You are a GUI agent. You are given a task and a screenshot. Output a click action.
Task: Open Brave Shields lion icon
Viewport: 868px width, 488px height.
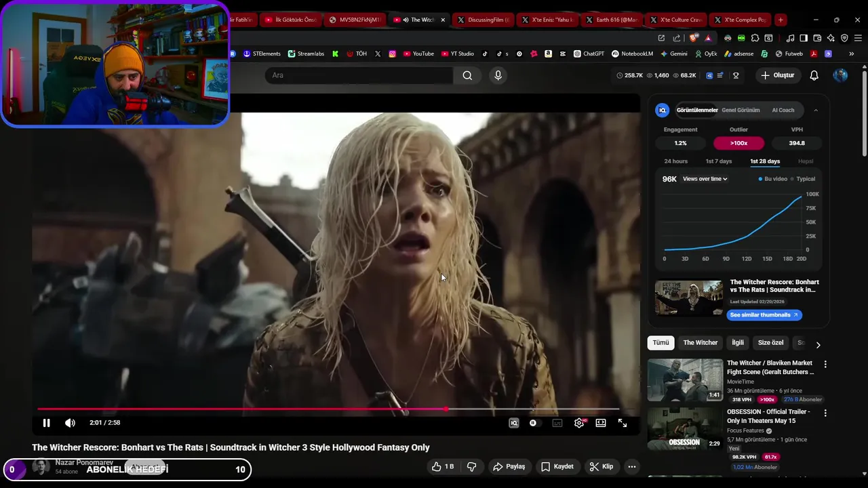pyautogui.click(x=694, y=38)
